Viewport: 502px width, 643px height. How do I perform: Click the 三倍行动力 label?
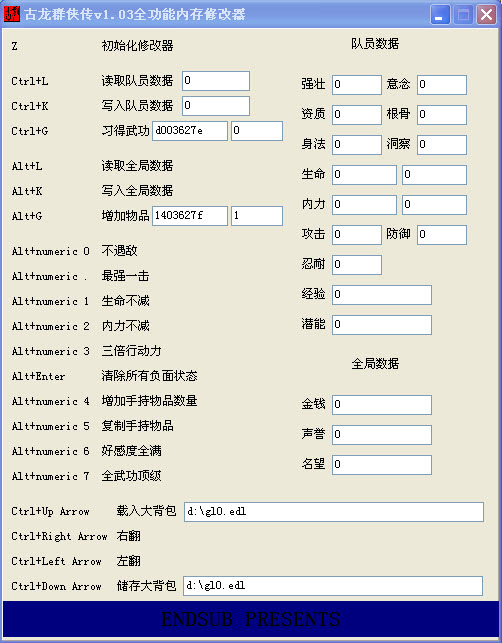pyautogui.click(x=132, y=351)
